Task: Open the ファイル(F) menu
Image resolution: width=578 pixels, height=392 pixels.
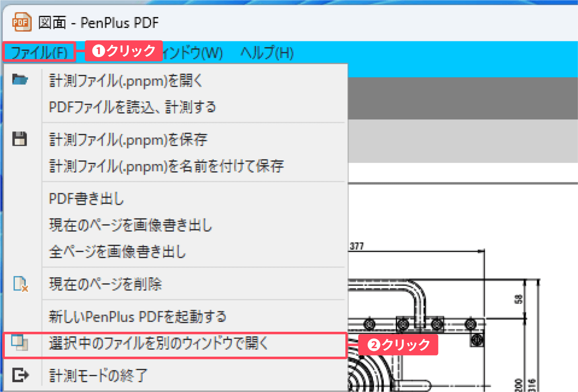Action: [x=39, y=52]
